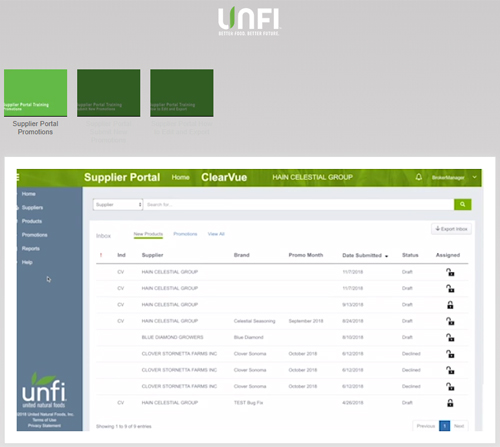Open the Terms of Use link
The height and width of the screenshot is (447, 500).
point(44,420)
